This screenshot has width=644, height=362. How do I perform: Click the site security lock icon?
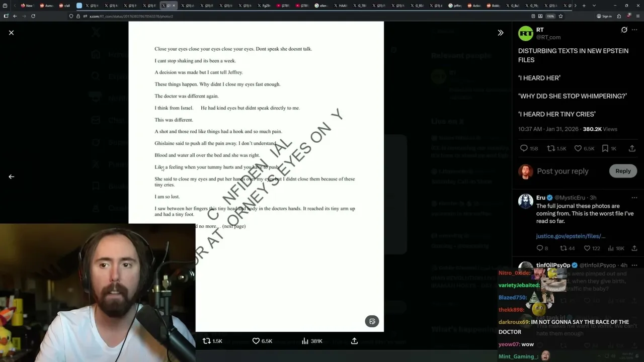tap(78, 16)
